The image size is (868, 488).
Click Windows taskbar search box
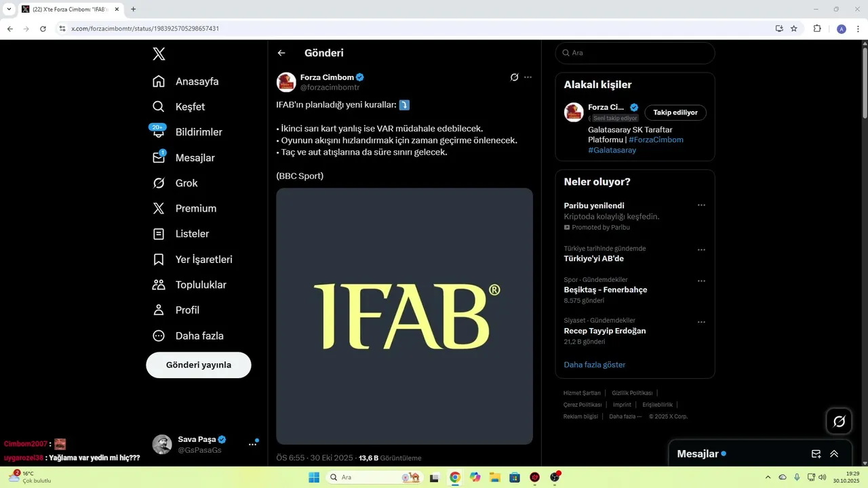[374, 477]
